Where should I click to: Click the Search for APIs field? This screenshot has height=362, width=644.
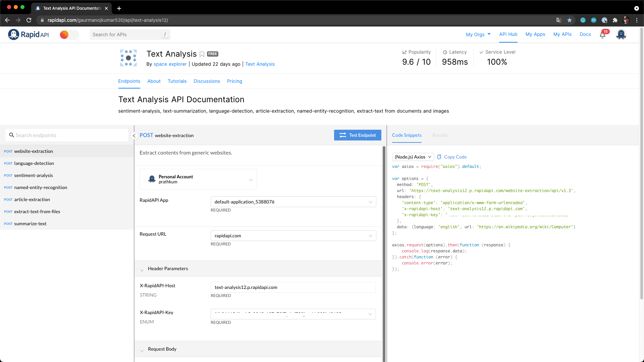coord(130,35)
